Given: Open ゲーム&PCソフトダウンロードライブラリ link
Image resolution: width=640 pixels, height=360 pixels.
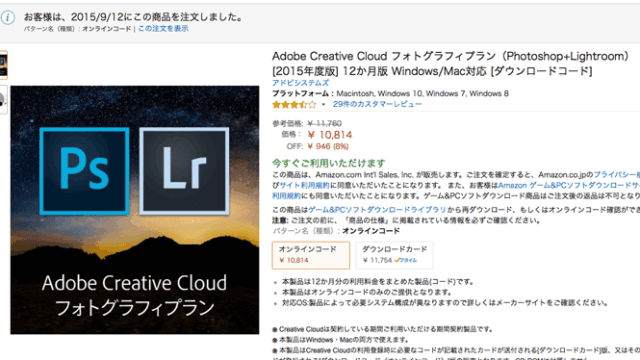Looking at the screenshot, I should (x=377, y=210).
